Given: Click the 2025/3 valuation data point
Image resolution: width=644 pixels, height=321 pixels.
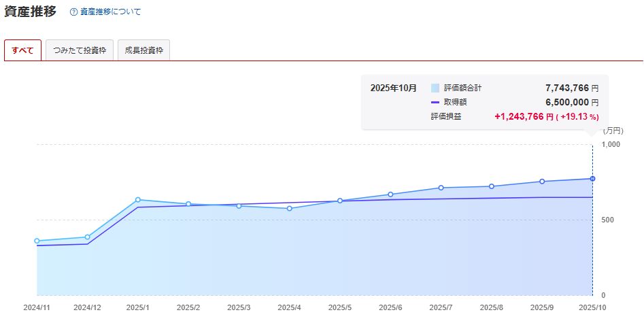Looking at the screenshot, I should (x=239, y=206).
